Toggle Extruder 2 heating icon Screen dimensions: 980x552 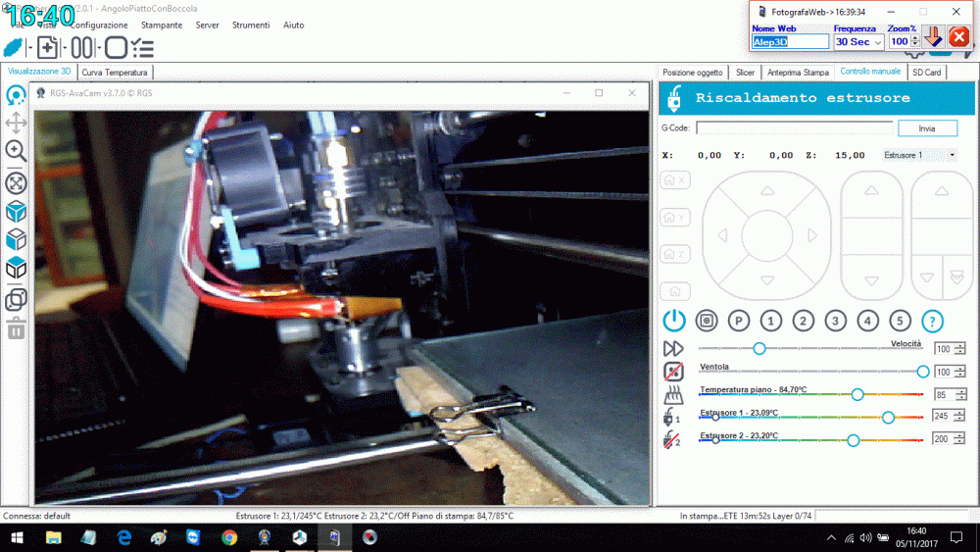click(673, 440)
